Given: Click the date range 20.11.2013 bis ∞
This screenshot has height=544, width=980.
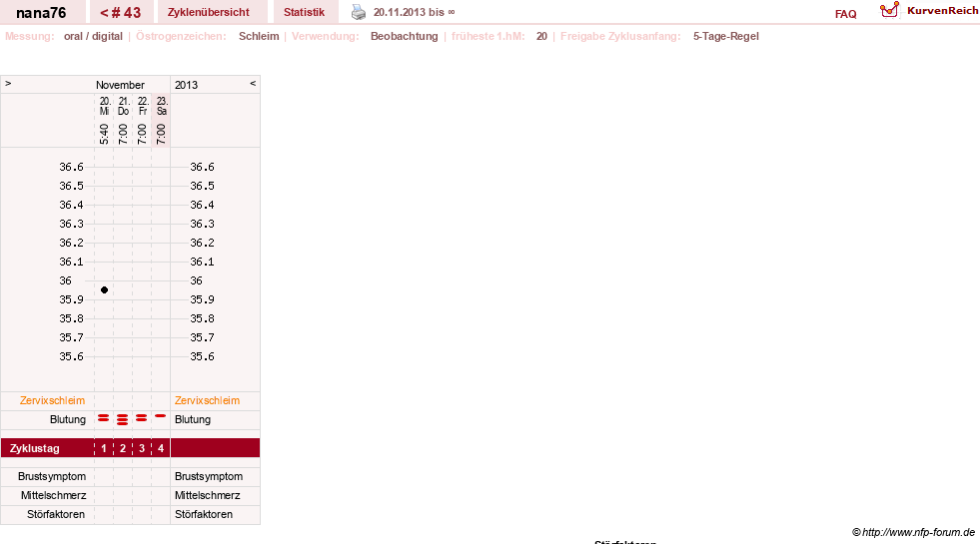Looking at the screenshot, I should click(415, 12).
